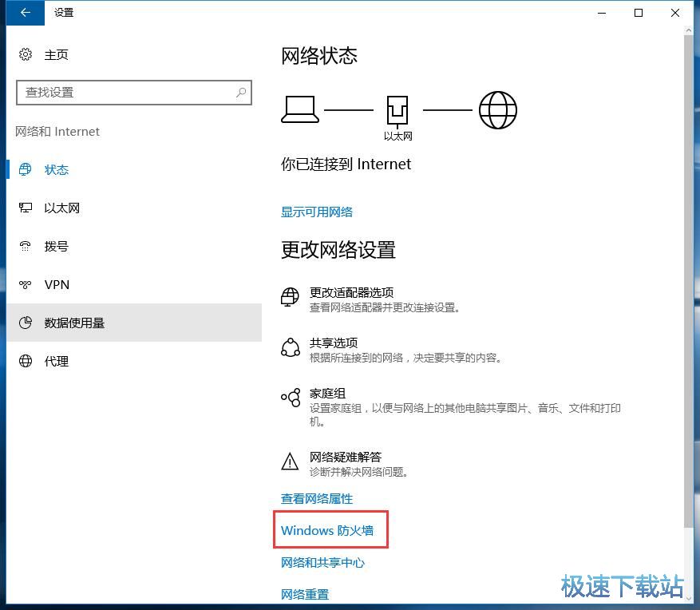The image size is (700, 610).
Task: Click 显示可用网络 link
Action: [317, 212]
